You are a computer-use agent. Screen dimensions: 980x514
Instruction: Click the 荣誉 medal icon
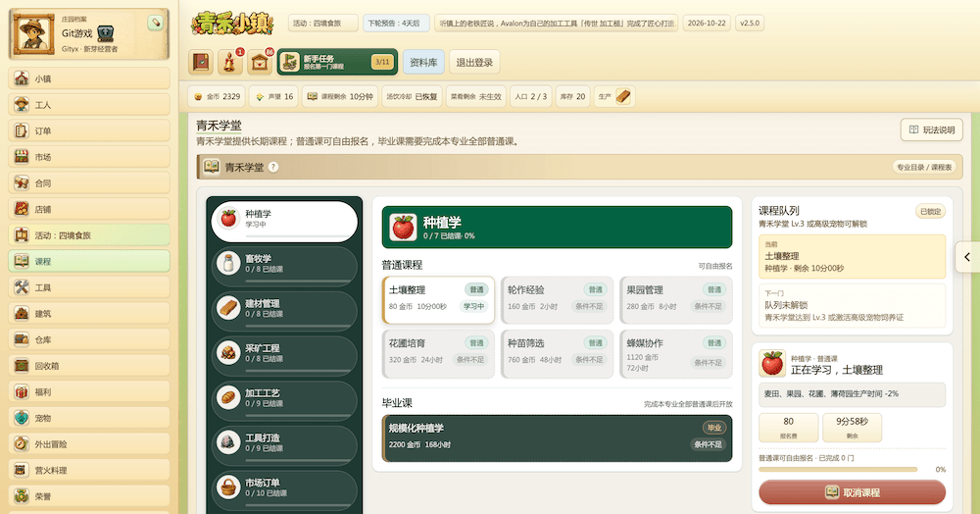[22, 496]
